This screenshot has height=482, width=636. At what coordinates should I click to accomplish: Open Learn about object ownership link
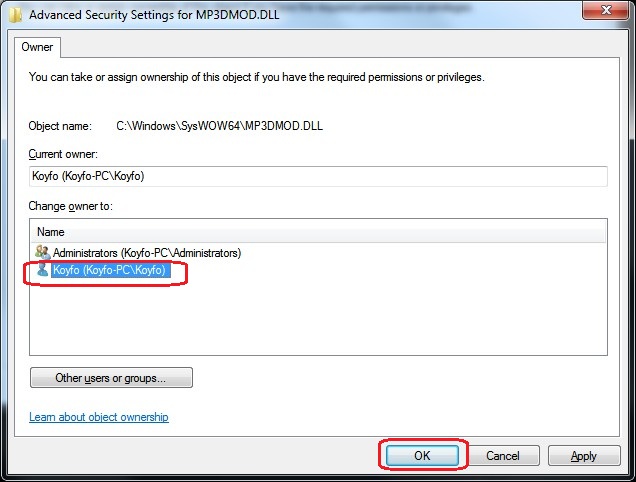pyautogui.click(x=99, y=417)
